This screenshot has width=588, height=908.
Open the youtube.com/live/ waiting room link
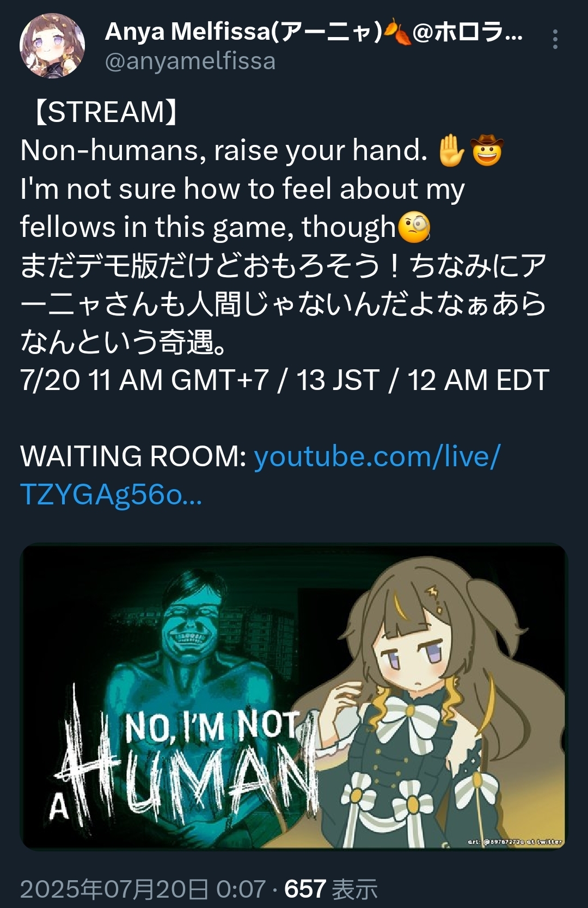377,456
